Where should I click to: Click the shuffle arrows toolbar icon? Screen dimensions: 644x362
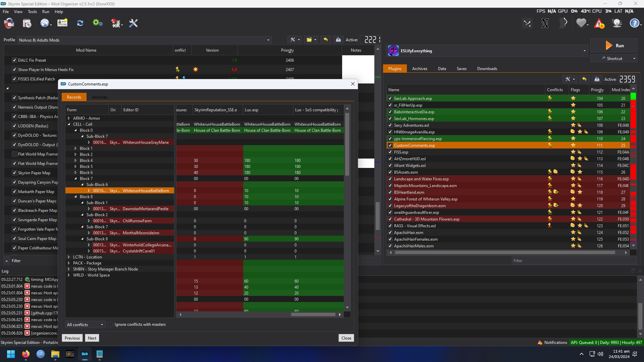[x=527, y=23]
